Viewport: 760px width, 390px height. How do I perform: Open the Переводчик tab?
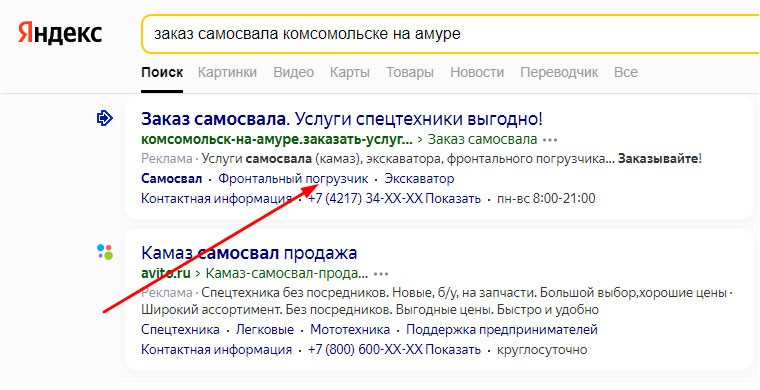click(x=559, y=73)
